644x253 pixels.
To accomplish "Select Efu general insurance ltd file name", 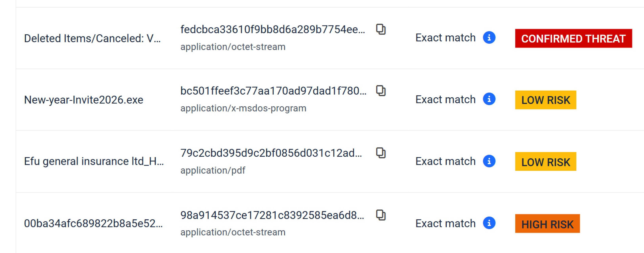I will pyautogui.click(x=94, y=161).
